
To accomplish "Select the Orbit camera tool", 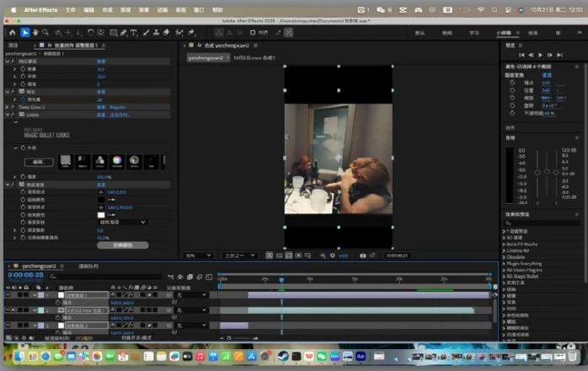I will pos(58,33).
